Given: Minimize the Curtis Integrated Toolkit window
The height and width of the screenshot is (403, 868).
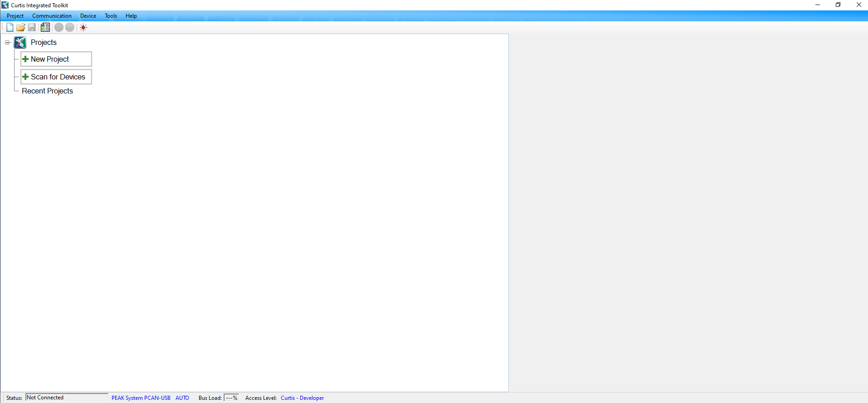Looking at the screenshot, I should pos(818,5).
